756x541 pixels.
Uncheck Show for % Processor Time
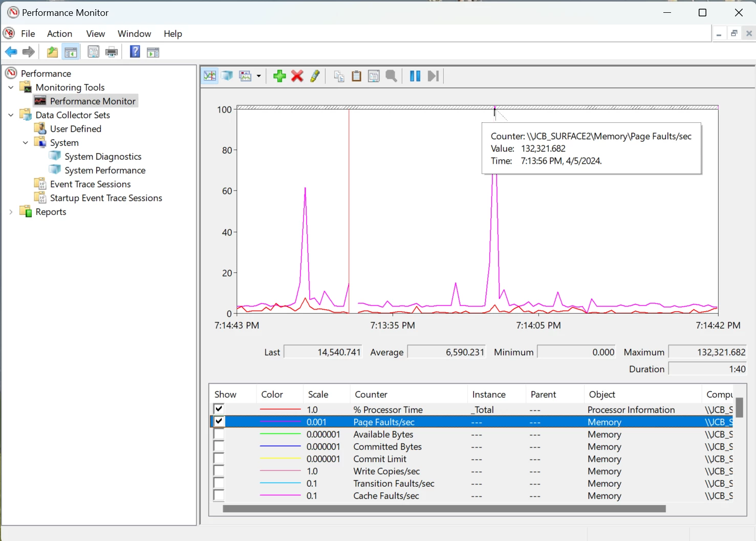point(219,409)
